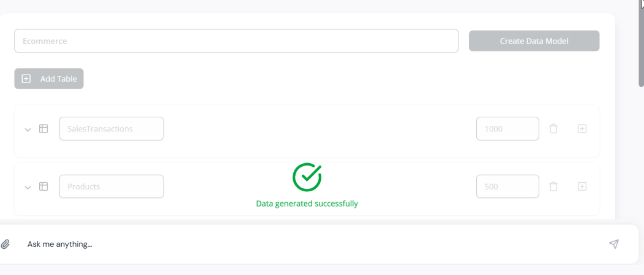Image resolution: width=644 pixels, height=275 pixels.
Task: Click the 500 row count field
Action: coord(507,186)
